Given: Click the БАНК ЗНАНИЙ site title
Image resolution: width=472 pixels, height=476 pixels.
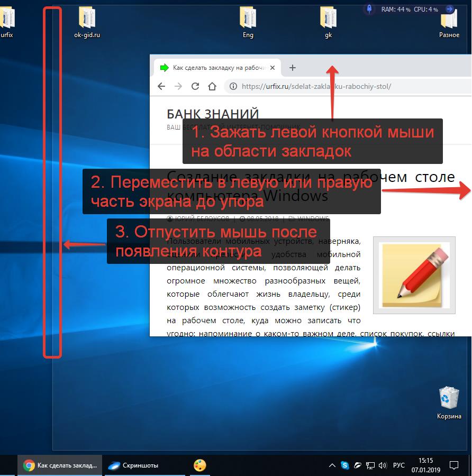Looking at the screenshot, I should (213, 114).
